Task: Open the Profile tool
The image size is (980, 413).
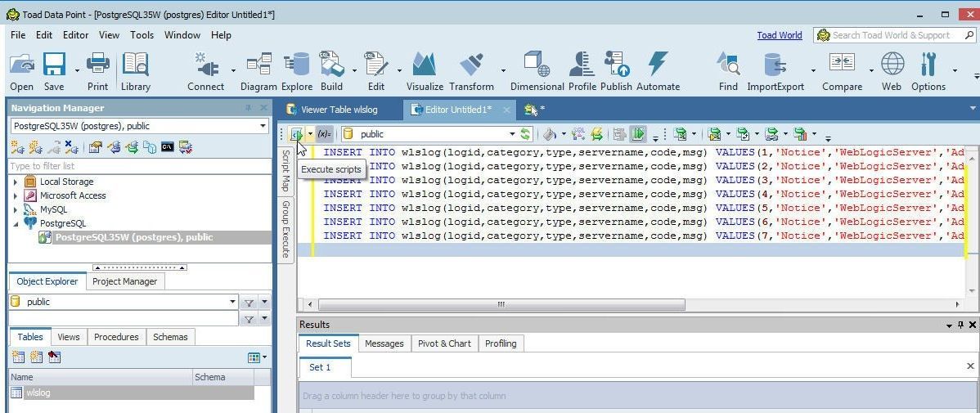Action: [582, 72]
